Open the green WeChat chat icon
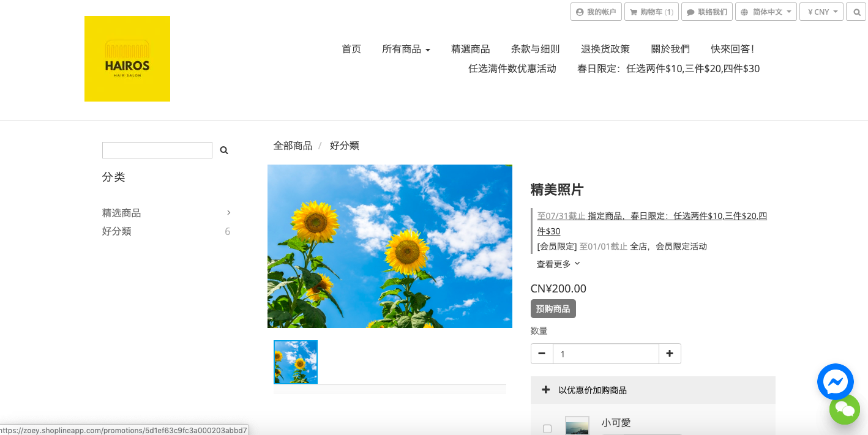 (845, 409)
